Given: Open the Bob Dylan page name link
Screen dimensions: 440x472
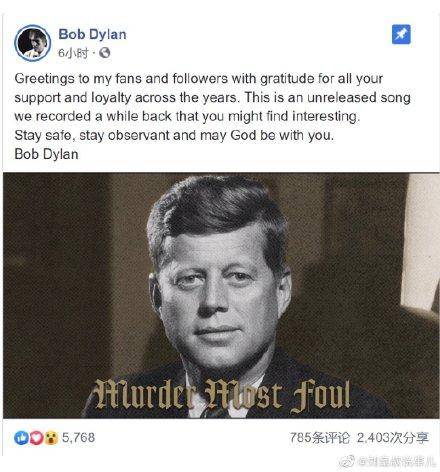Looking at the screenshot, I should (x=92, y=34).
